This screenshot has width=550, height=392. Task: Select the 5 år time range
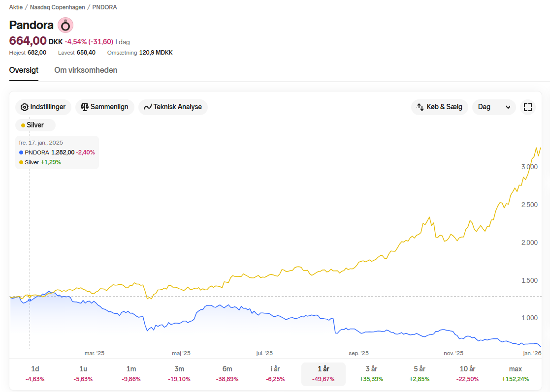(x=420, y=373)
